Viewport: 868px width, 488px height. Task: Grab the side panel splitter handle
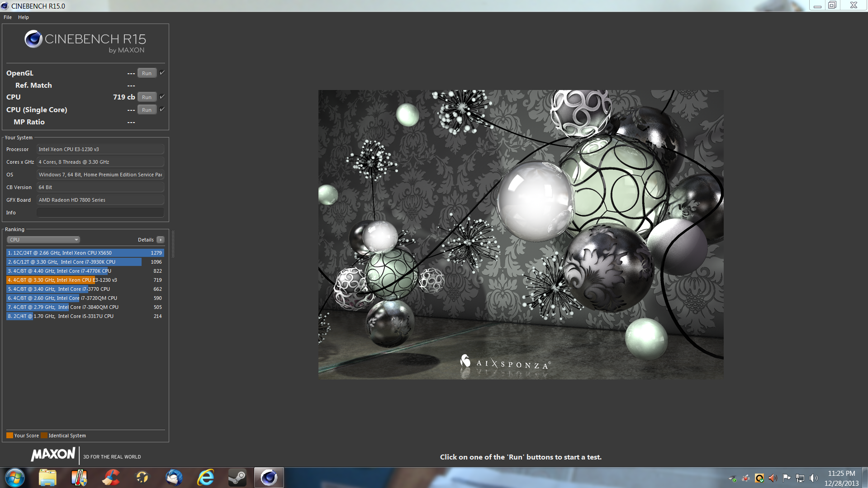click(x=173, y=244)
